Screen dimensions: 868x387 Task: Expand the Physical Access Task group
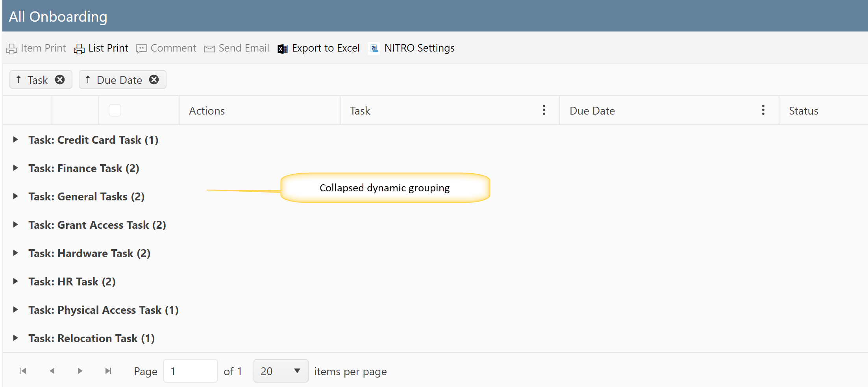tap(15, 309)
